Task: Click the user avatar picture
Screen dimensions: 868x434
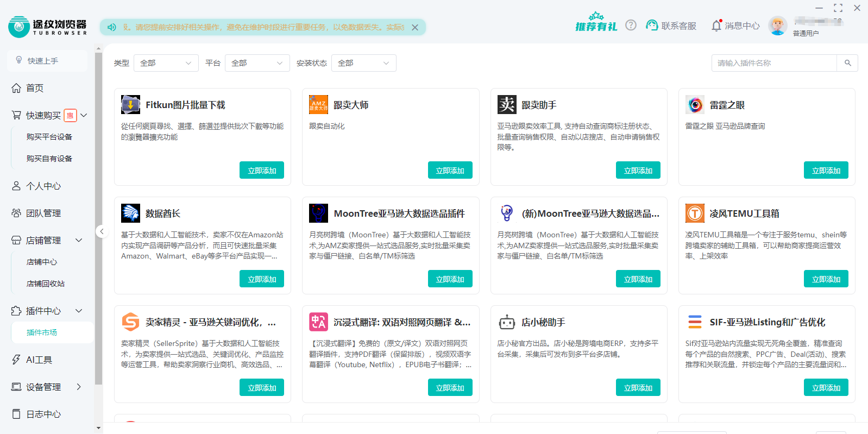Action: 777,26
